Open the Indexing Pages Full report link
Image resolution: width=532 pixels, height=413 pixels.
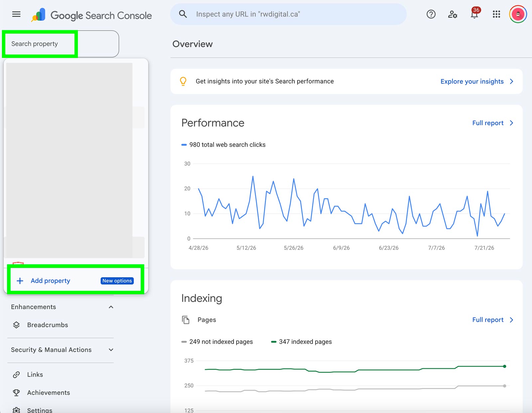[488, 320]
